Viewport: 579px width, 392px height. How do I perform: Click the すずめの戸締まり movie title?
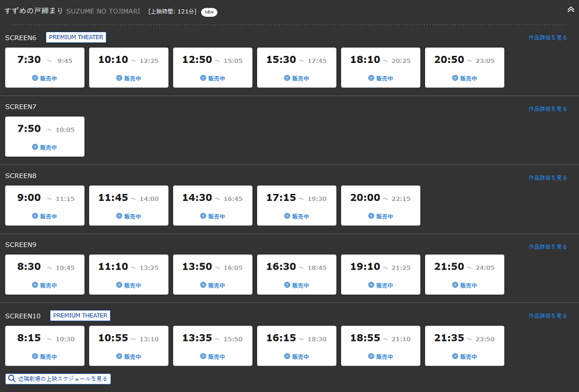(x=34, y=11)
